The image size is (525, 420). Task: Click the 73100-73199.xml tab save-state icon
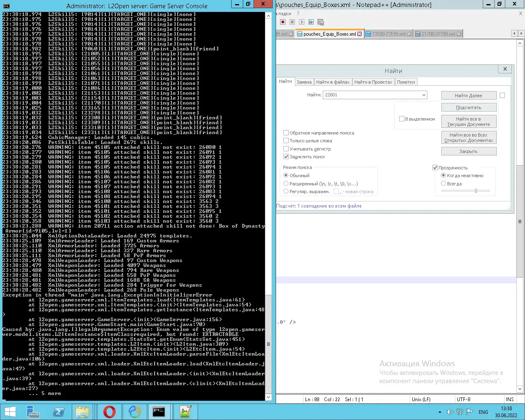point(368,34)
